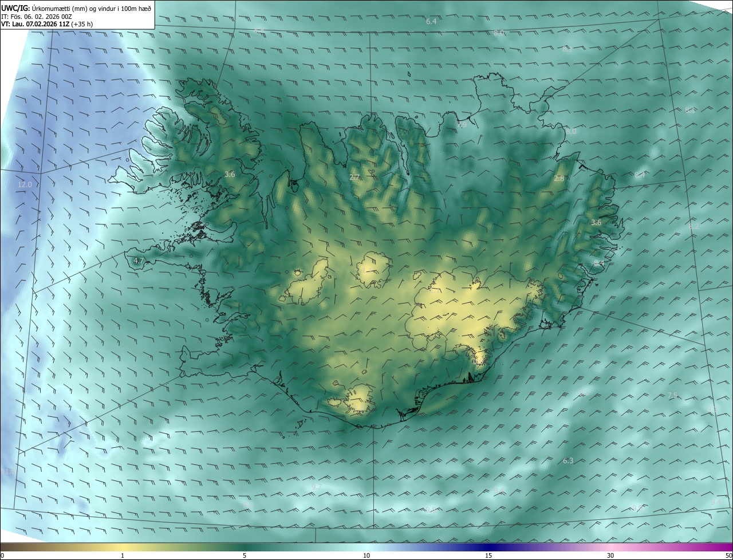Click the 9.7 value south of Iceland
733x560 pixels.
tap(317, 486)
